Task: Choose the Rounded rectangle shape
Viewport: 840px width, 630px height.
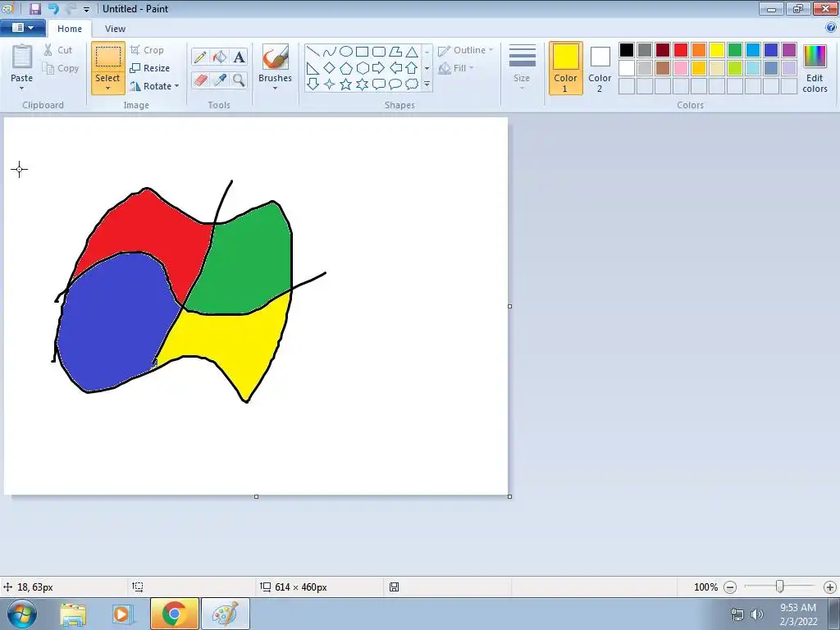Action: [379, 52]
